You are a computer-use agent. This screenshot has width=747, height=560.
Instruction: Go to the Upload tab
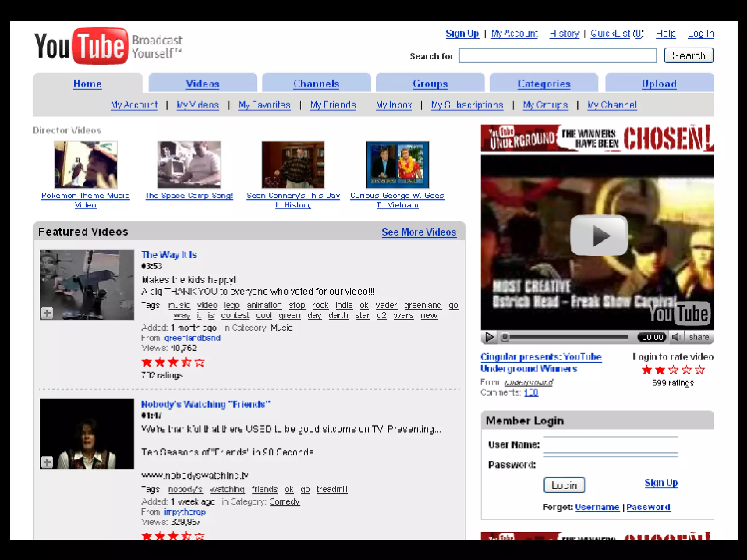tap(659, 83)
